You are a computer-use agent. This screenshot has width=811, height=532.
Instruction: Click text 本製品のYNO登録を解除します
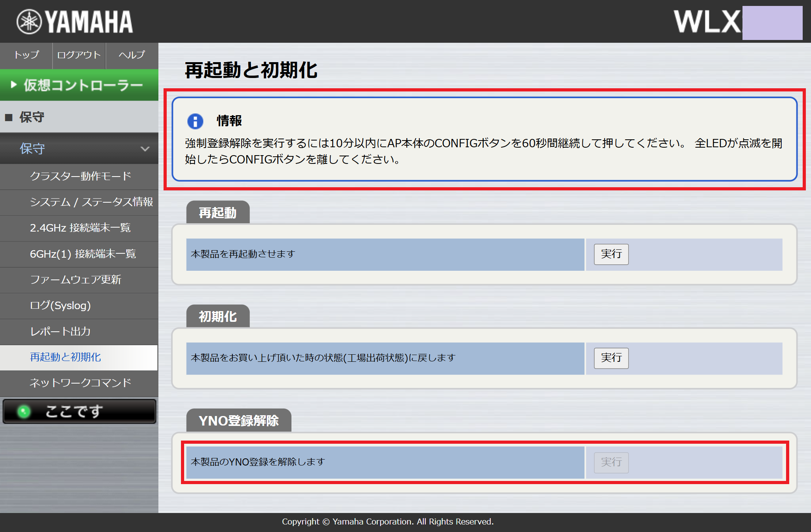(x=258, y=462)
